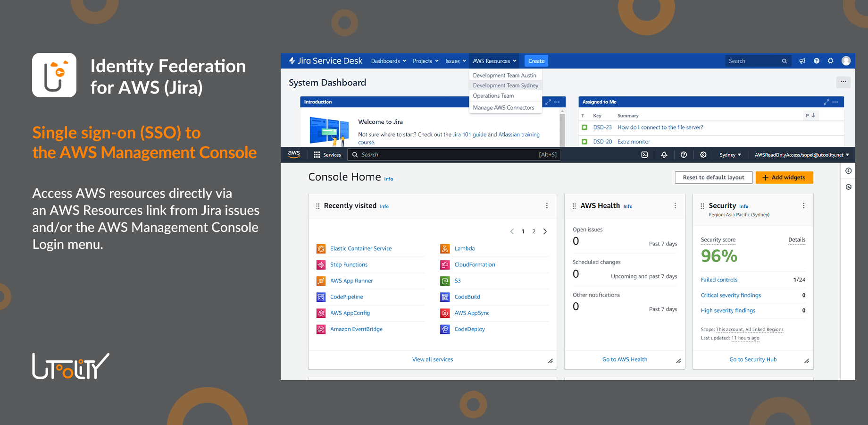Go to next page of Recently visited
Viewport: 868px width, 425px height.
pos(545,231)
